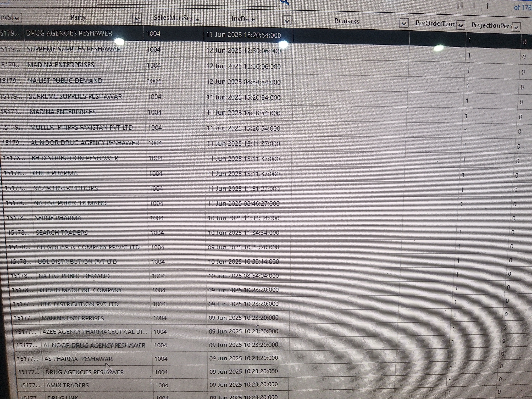532x399 pixels.
Task: Open the InvSno column filter arrow
Action: point(17,18)
